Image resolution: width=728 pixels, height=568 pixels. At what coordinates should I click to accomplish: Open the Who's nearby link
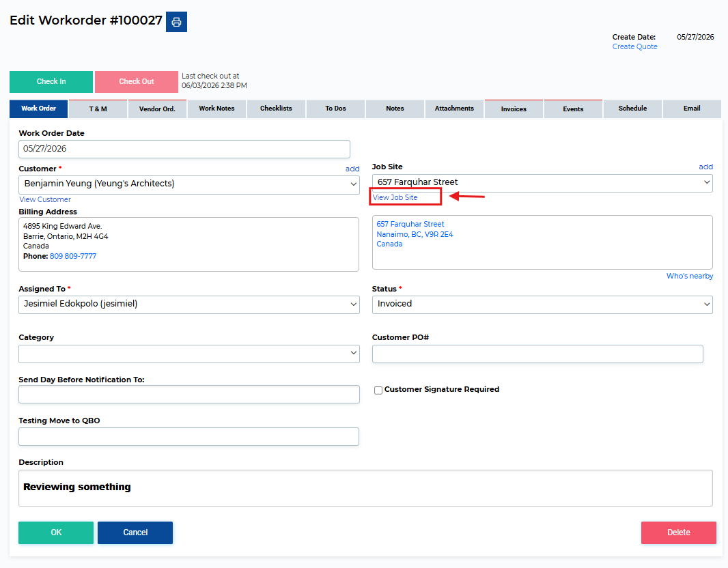click(690, 276)
